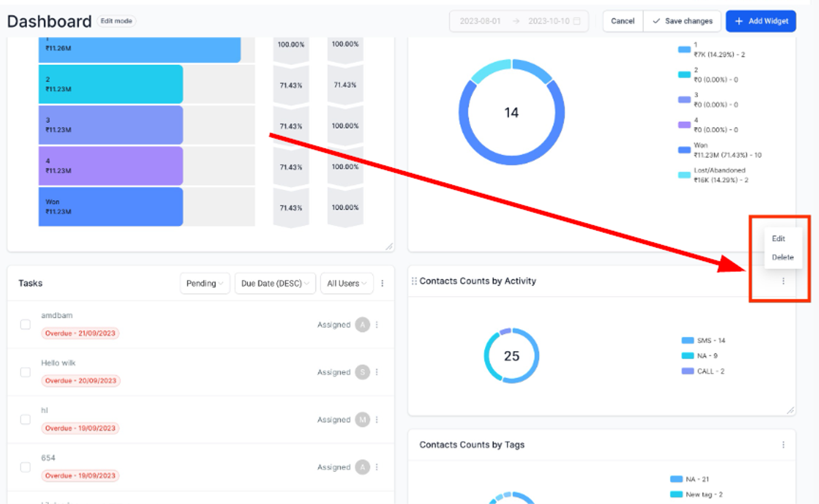The width and height of the screenshot is (819, 504).
Task: Click the Add Widget button
Action: 761,21
